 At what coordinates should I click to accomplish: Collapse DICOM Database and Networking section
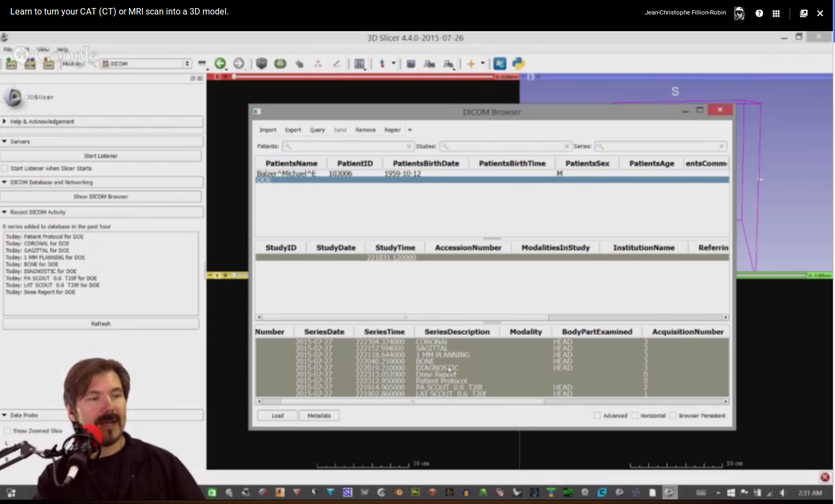pos(102,182)
